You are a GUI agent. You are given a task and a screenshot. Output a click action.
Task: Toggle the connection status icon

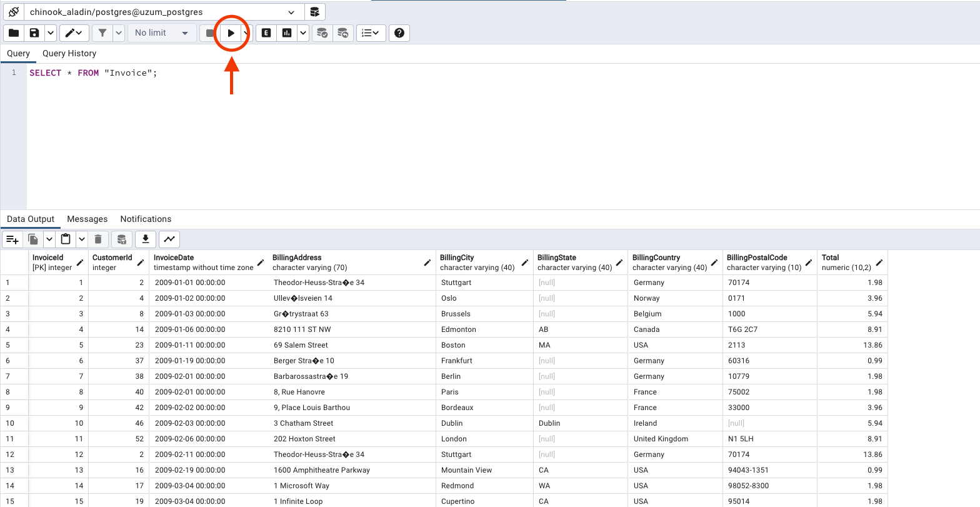(13, 12)
